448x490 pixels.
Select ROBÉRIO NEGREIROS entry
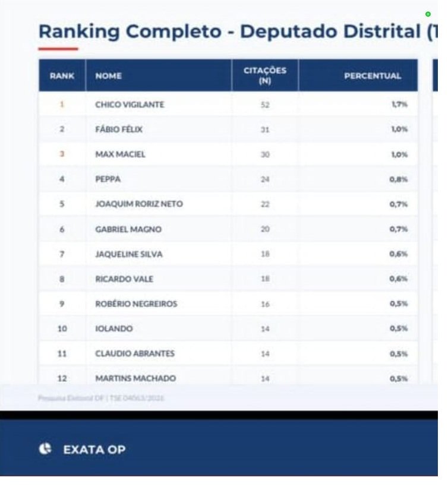(136, 304)
